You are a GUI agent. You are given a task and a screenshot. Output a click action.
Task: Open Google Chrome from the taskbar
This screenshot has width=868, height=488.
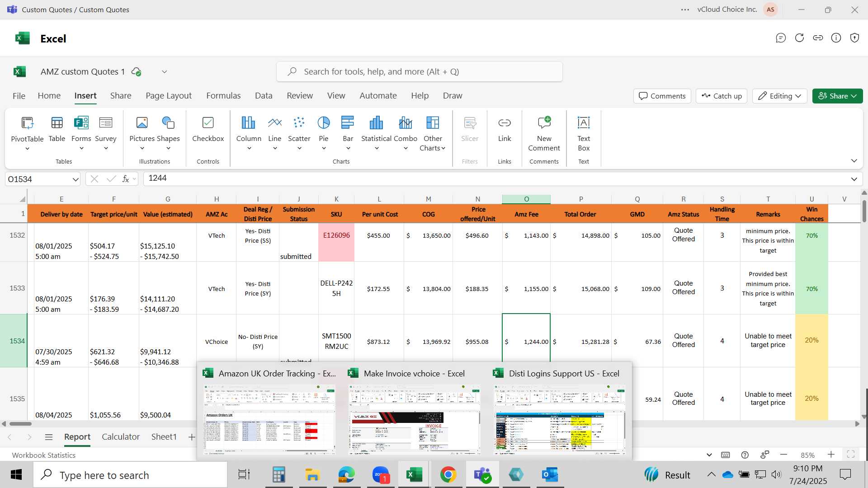click(x=448, y=475)
